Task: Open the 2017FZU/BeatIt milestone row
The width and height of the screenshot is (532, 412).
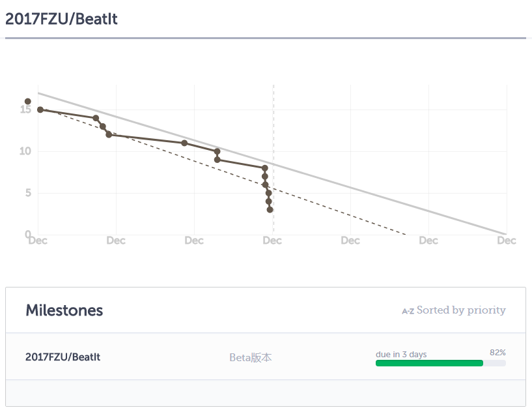Action: tap(266, 357)
